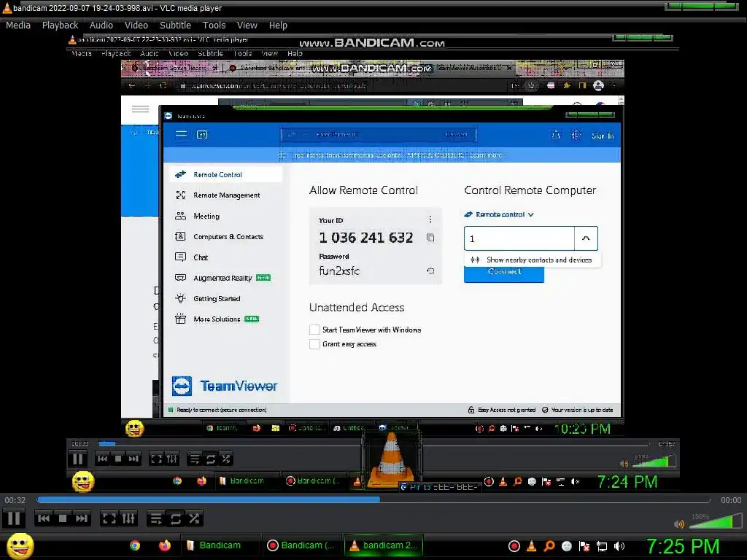Click the main player's previous media button
The height and width of the screenshot is (560, 747).
(43, 518)
